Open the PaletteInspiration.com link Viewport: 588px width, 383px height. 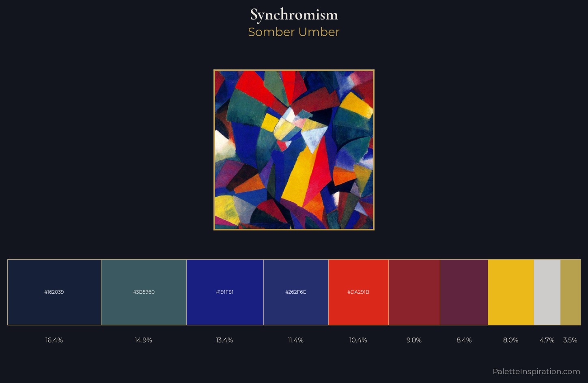[x=536, y=371]
